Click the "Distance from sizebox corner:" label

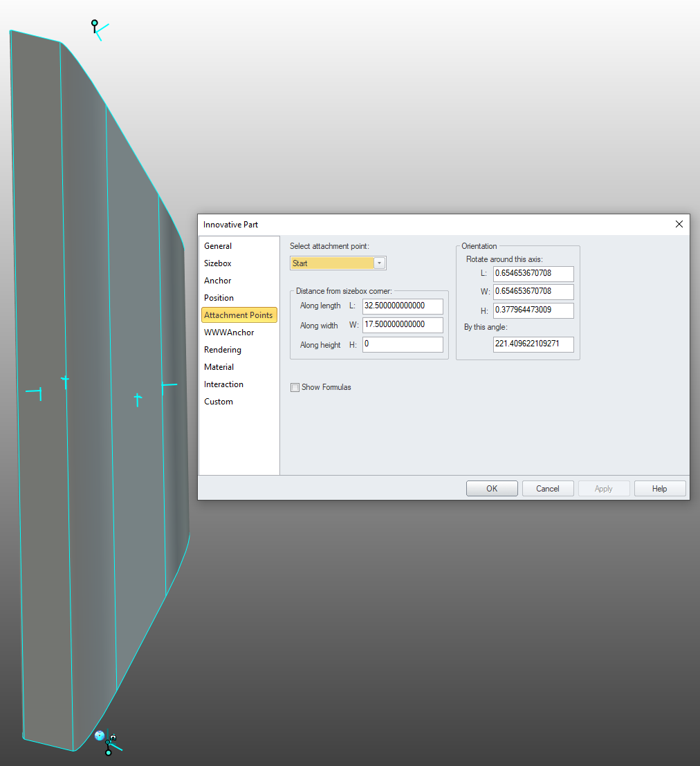point(344,291)
